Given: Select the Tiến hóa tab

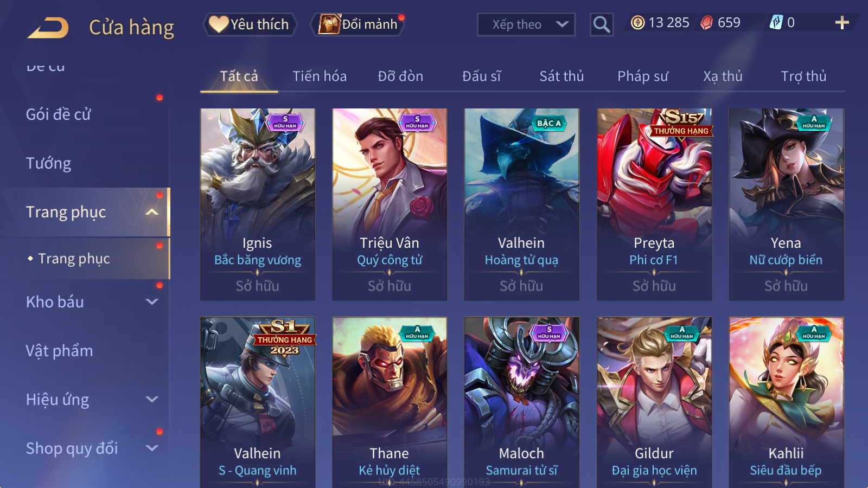Looking at the screenshot, I should point(320,76).
